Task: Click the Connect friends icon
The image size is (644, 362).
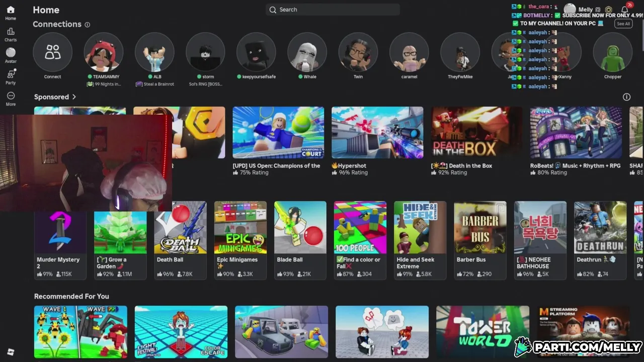Action: [x=52, y=52]
